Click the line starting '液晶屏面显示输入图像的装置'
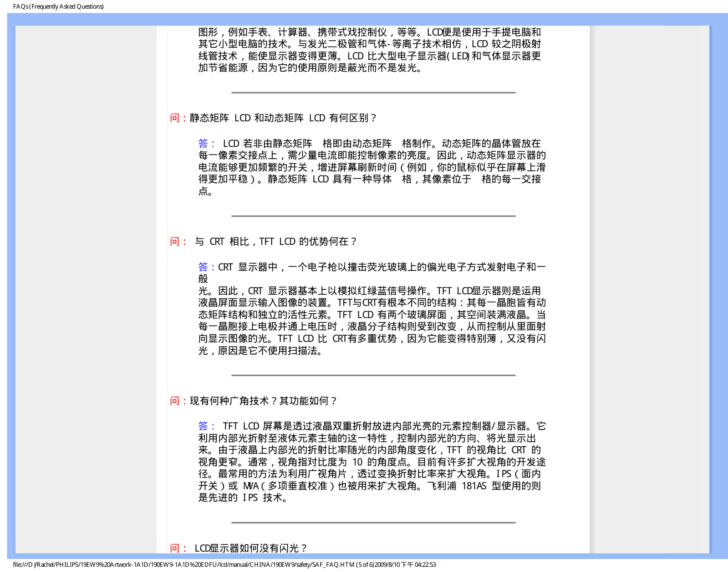Viewport: 728px width, 572px height. point(372,302)
